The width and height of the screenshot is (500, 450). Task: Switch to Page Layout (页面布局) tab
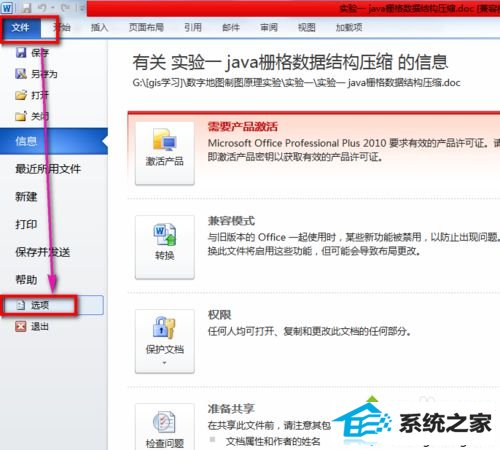click(146, 27)
